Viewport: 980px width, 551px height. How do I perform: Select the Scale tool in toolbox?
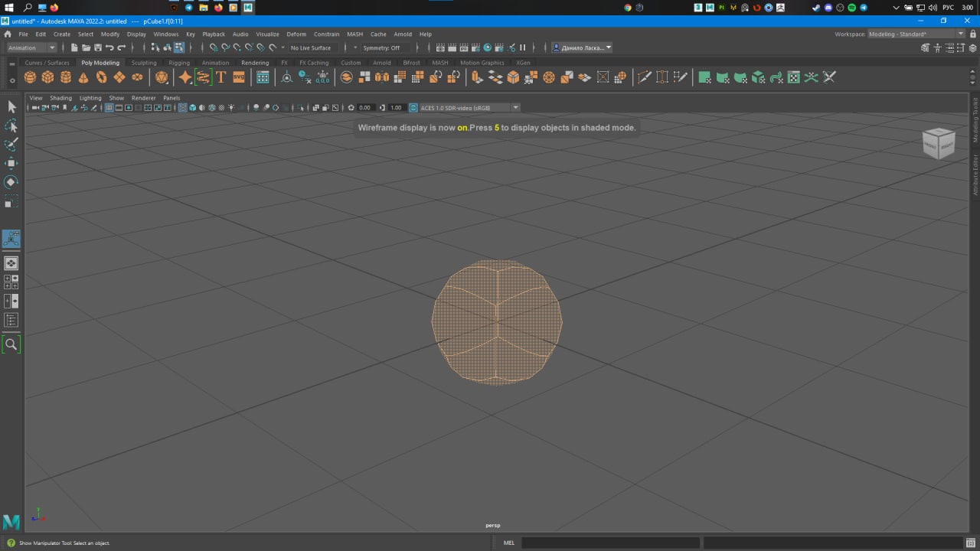click(x=11, y=202)
